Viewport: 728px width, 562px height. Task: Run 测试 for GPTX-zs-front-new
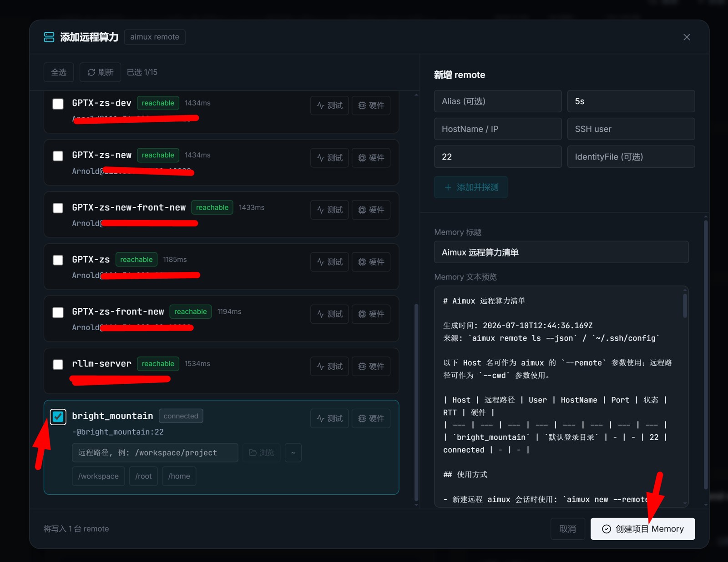tap(329, 314)
